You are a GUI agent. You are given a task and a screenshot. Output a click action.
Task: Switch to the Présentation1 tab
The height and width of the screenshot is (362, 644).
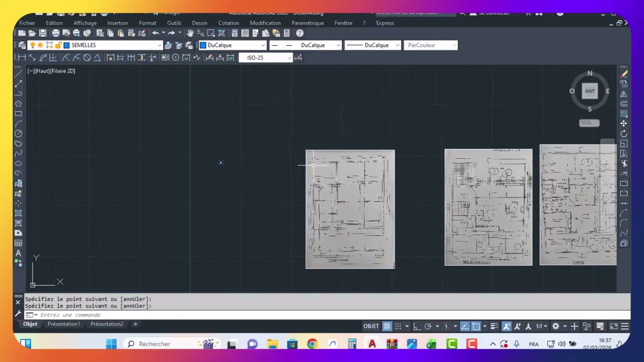click(x=64, y=324)
